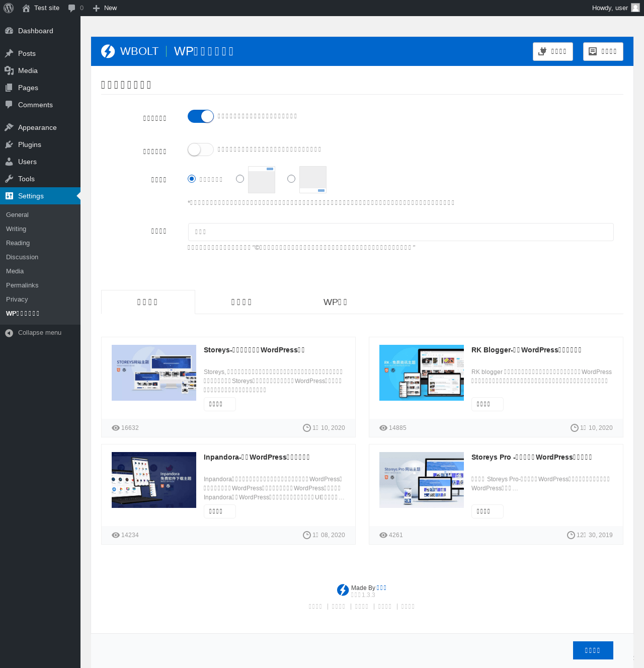Click the document-icon button in WBOLT header
This screenshot has height=668, width=644.
point(603,51)
